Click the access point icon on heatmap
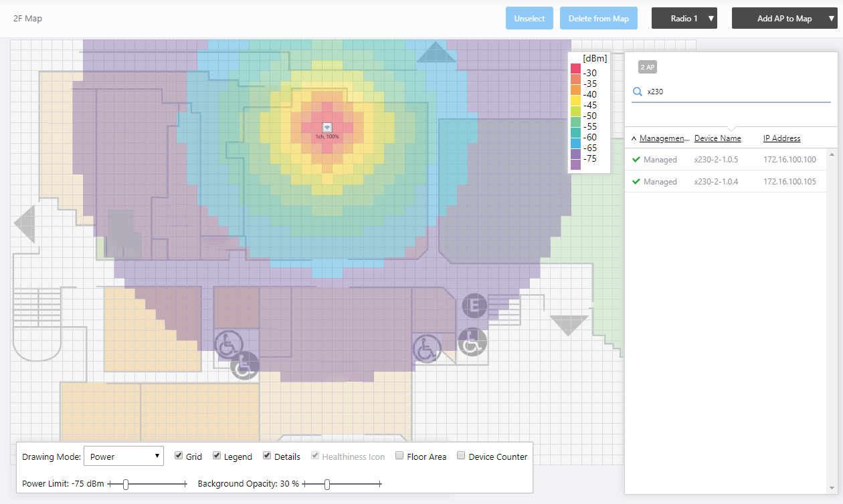 [327, 127]
